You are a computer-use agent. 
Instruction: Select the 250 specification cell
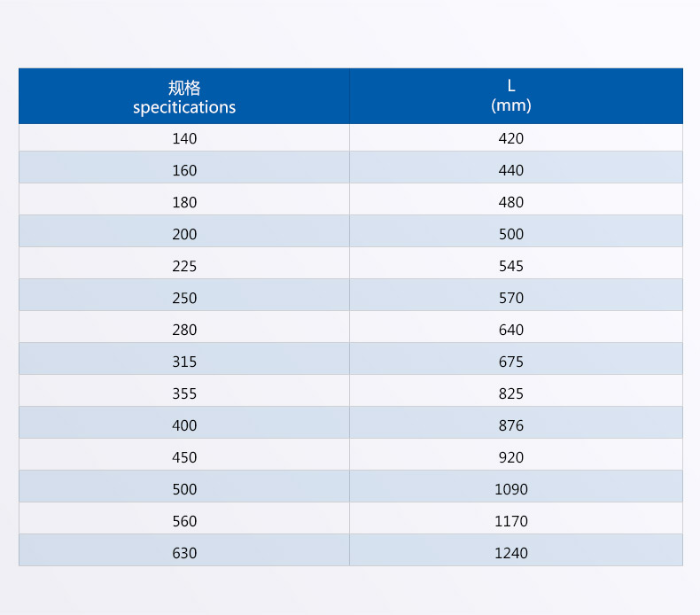coord(184,298)
